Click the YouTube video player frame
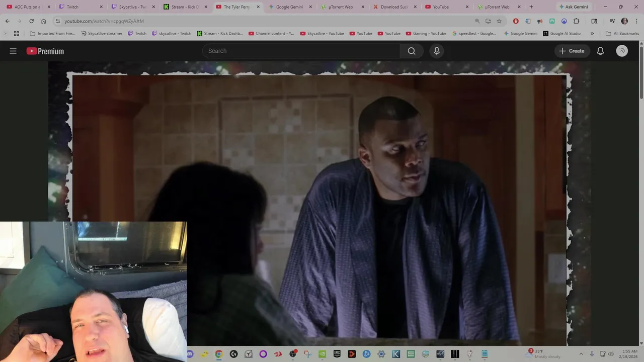The width and height of the screenshot is (644, 362). pos(319,204)
